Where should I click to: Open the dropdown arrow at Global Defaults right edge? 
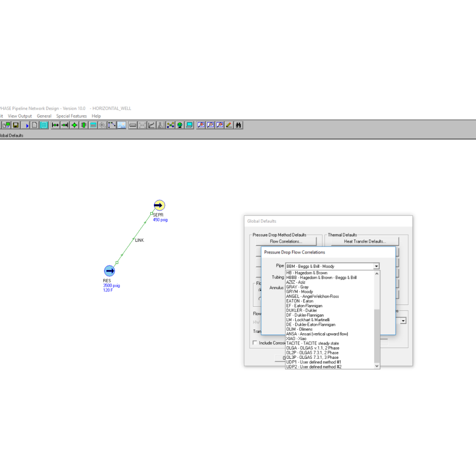pyautogui.click(x=403, y=321)
